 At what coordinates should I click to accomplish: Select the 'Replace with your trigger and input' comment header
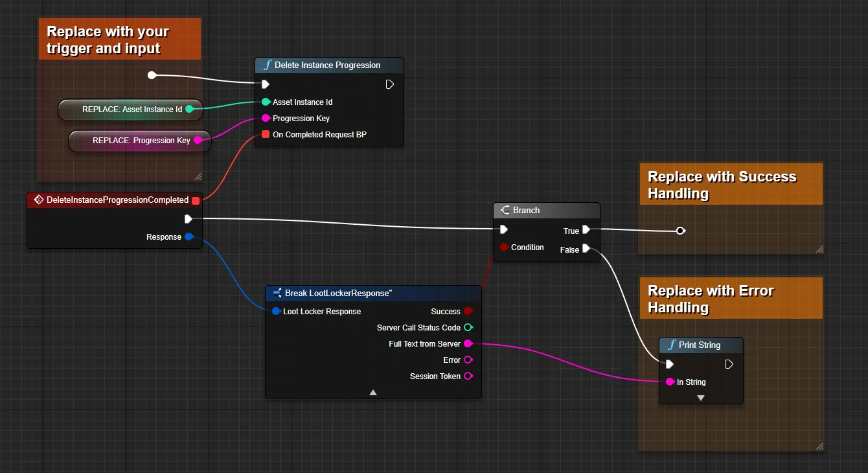click(120, 40)
